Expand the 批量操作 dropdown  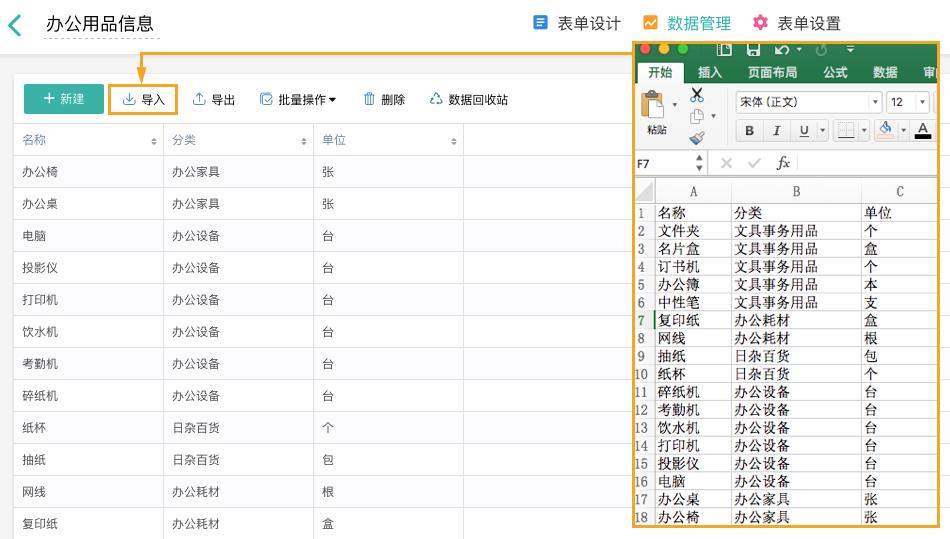click(298, 99)
